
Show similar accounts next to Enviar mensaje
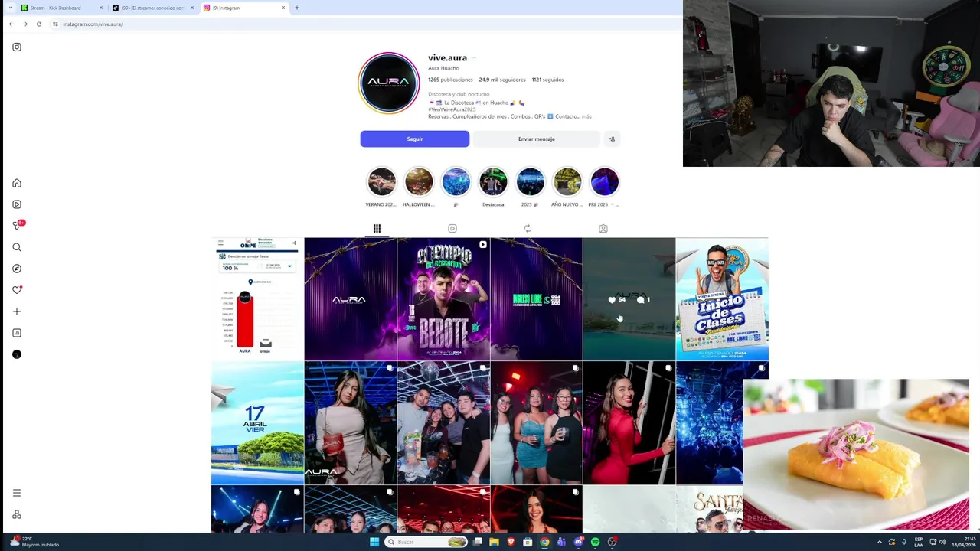(611, 139)
